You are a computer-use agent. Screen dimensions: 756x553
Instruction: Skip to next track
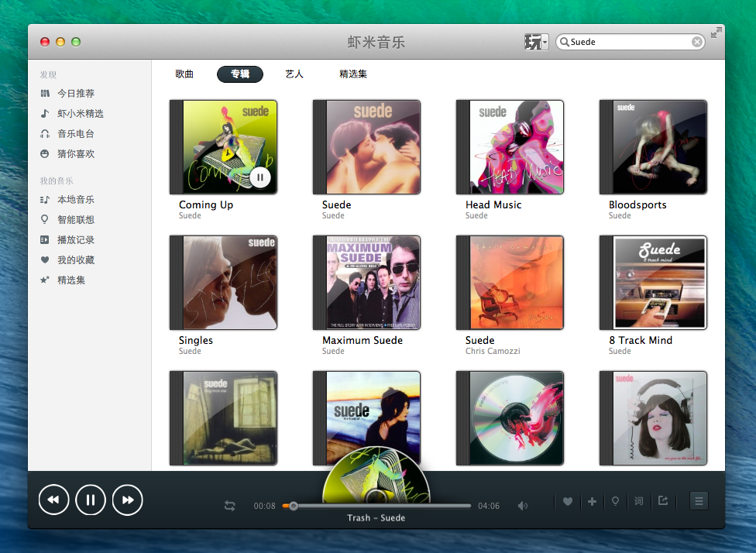click(127, 500)
